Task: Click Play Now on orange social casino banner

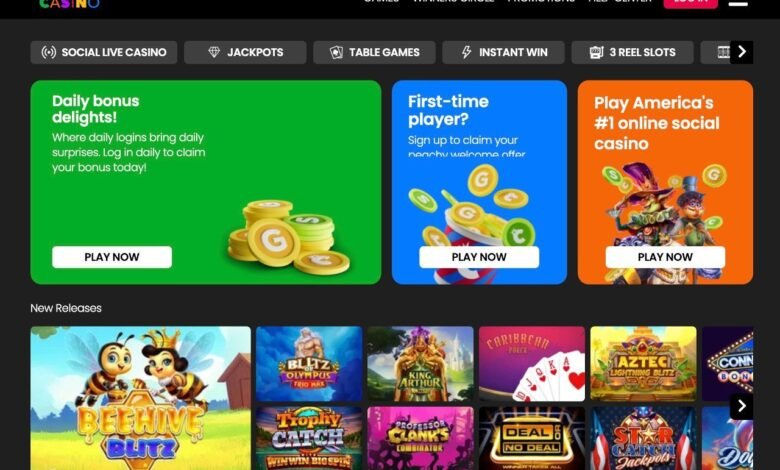Action: (x=665, y=257)
